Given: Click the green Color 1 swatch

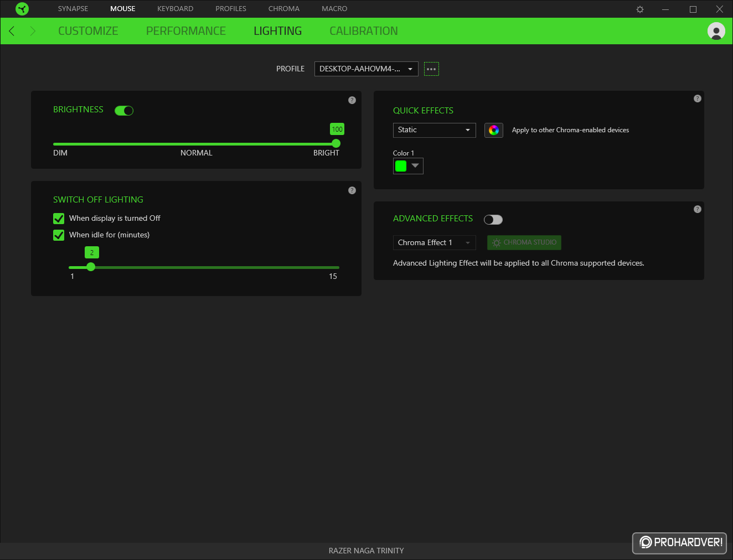Looking at the screenshot, I should pyautogui.click(x=401, y=166).
